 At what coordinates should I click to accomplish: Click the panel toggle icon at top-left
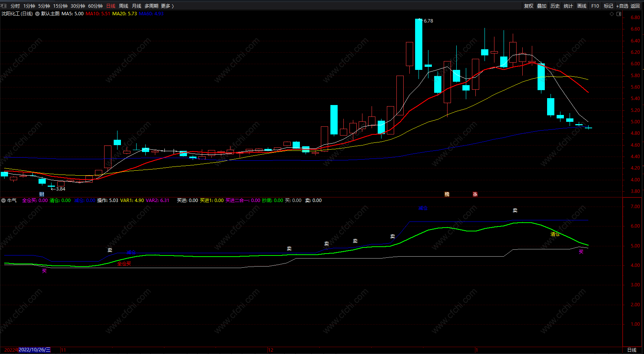click(4, 6)
